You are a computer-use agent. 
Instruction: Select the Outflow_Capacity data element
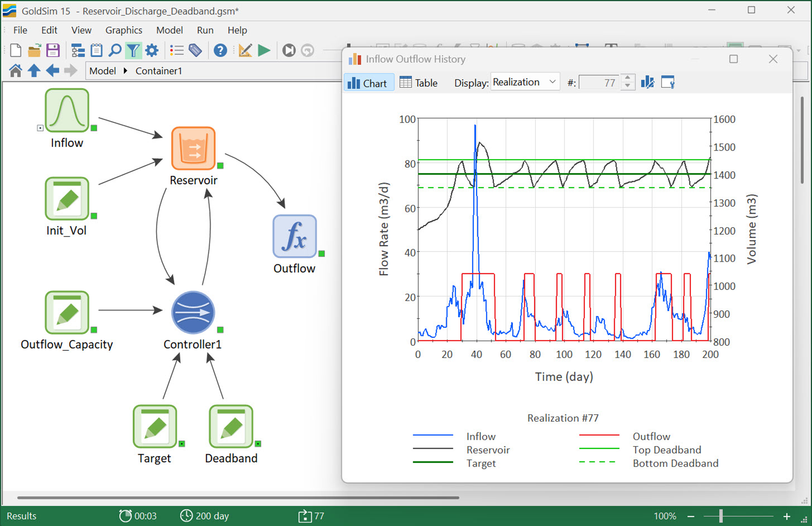(67, 312)
